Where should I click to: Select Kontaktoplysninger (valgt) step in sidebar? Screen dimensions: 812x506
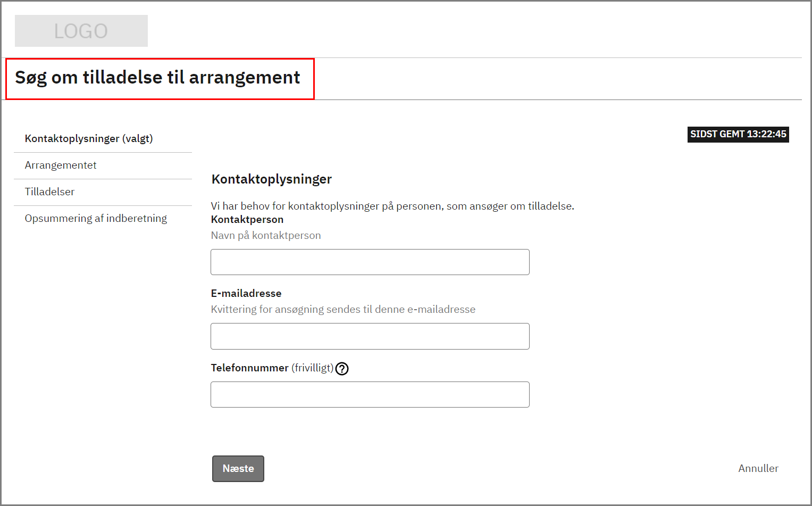click(x=89, y=139)
